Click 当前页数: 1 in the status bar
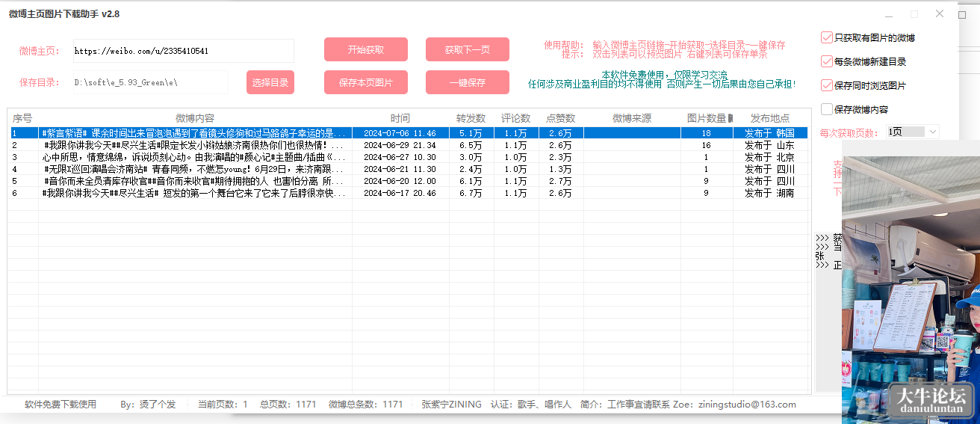 coord(223,405)
